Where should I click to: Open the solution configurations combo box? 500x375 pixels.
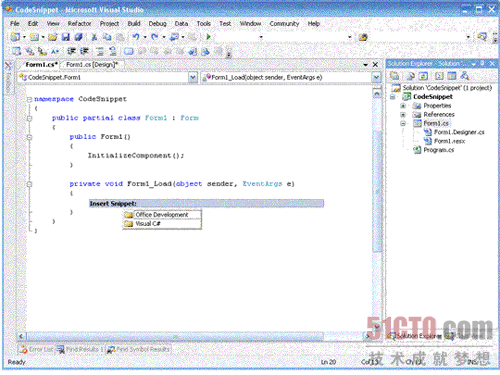pos(239,37)
